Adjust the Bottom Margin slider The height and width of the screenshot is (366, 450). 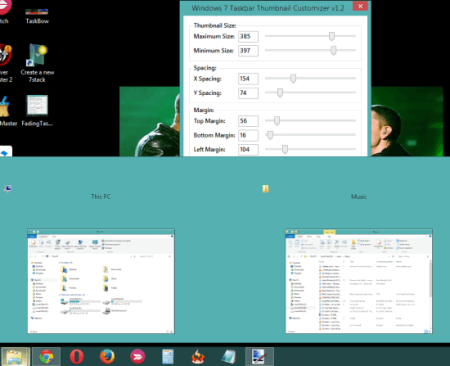[x=270, y=135]
